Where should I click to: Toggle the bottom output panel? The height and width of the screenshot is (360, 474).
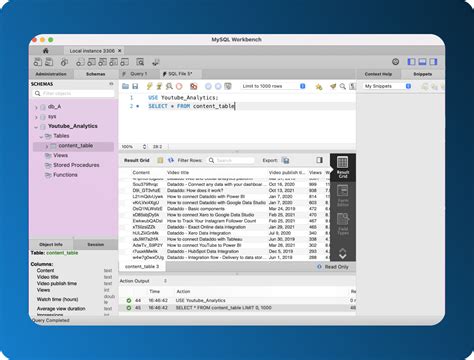(422, 62)
